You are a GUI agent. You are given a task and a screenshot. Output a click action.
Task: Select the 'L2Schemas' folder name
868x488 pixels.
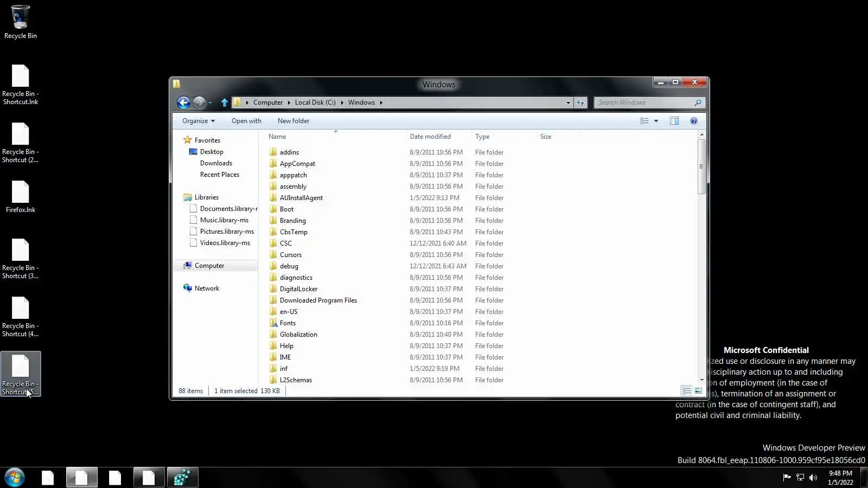[x=296, y=380]
